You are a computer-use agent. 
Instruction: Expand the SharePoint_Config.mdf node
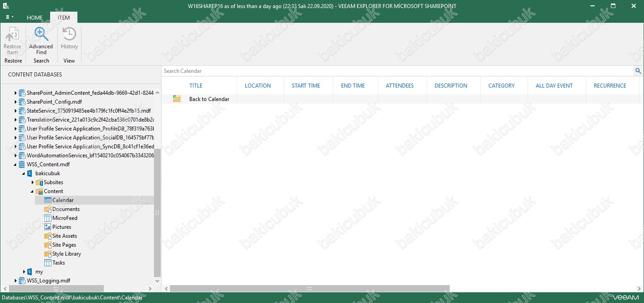pyautogui.click(x=16, y=102)
